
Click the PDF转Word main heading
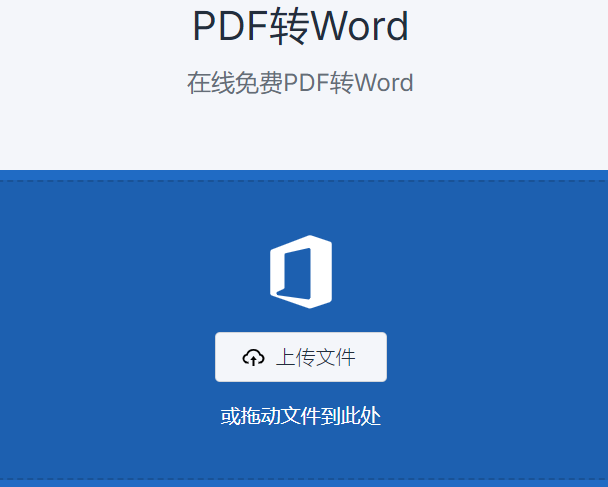(x=301, y=26)
